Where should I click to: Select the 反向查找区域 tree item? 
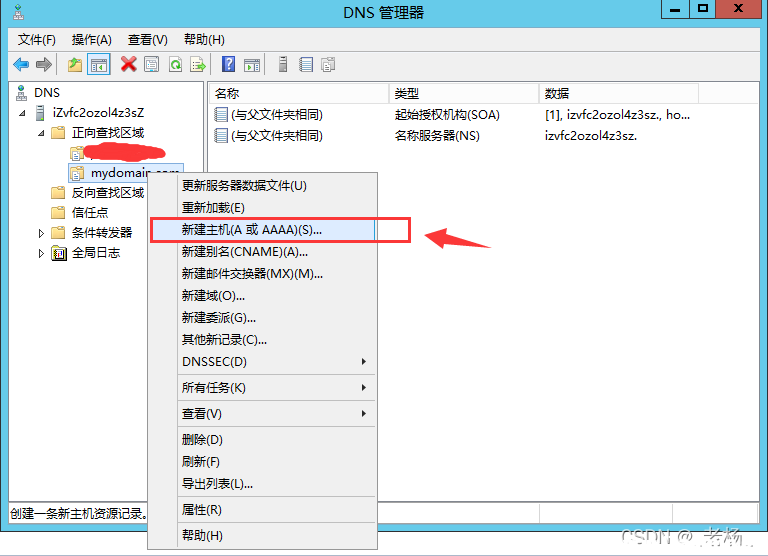point(108,193)
